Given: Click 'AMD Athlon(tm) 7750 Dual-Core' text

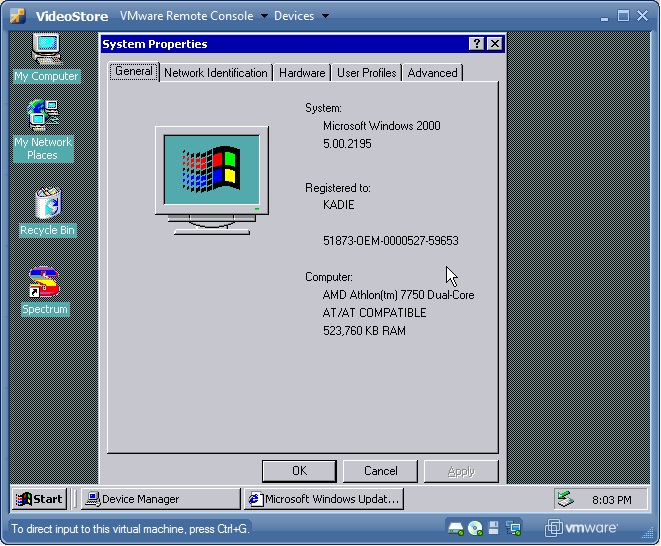Looking at the screenshot, I should click(x=398, y=295).
